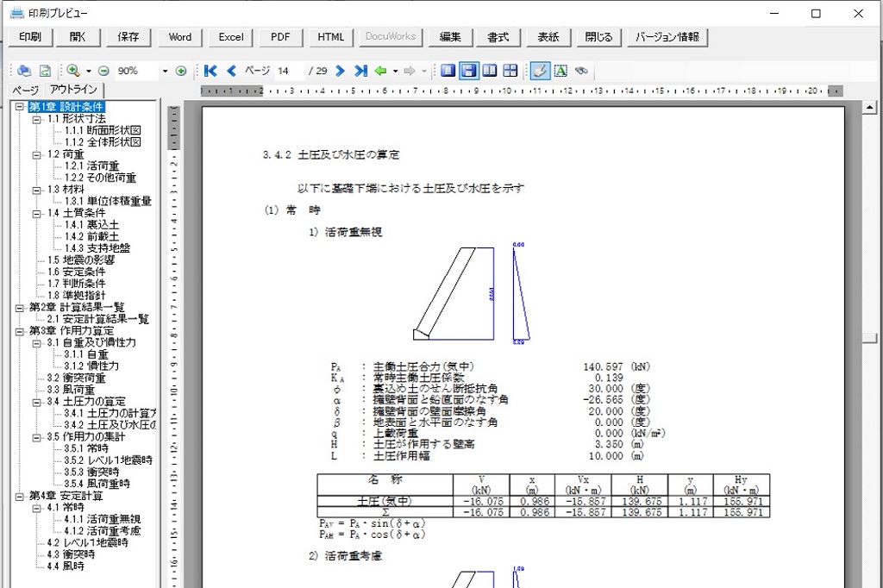Screen dimensions: 883x588
Task: Collapse the 4.1 常時 node
Action: pos(36,508)
